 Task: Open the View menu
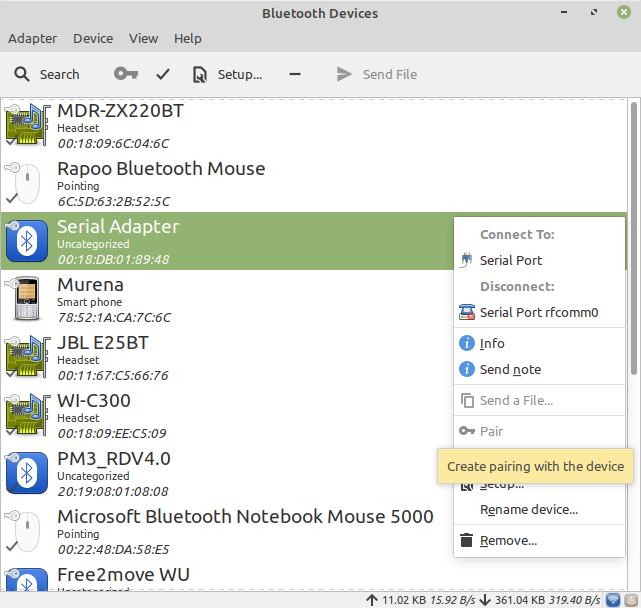coord(143,38)
